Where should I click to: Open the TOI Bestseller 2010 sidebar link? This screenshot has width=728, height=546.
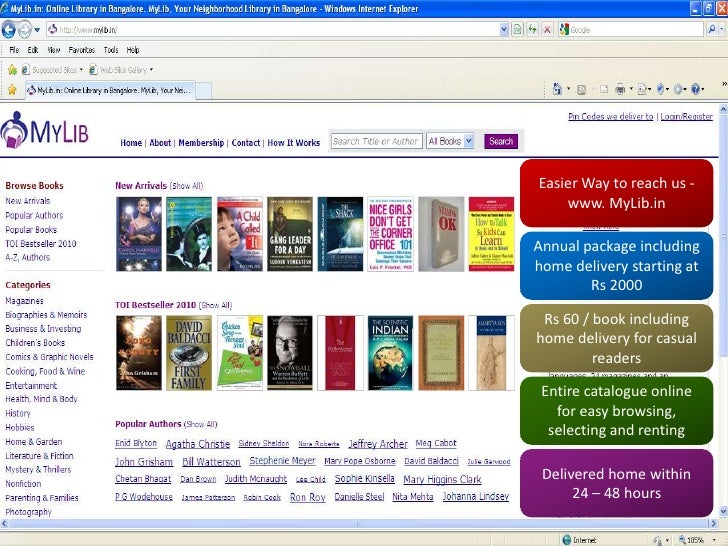click(x=41, y=244)
